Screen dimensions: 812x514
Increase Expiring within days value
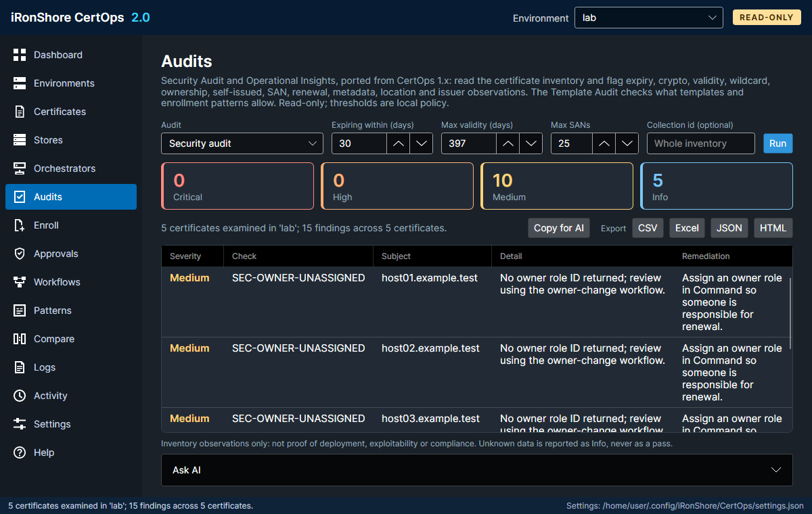pyautogui.click(x=399, y=143)
